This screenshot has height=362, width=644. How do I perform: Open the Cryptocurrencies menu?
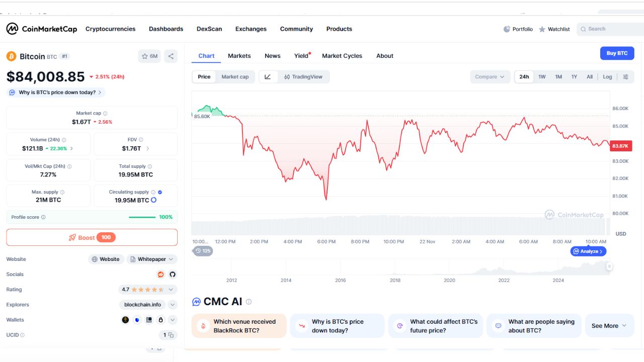(110, 29)
